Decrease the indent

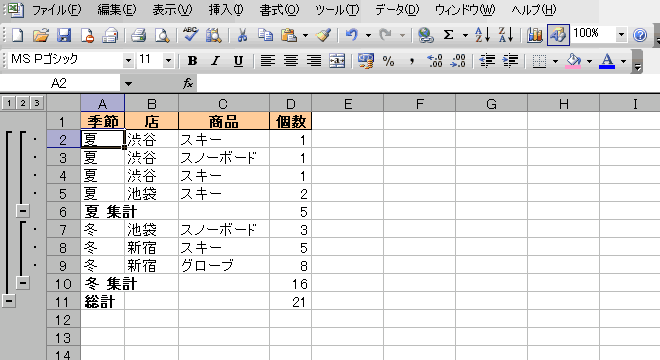click(x=487, y=61)
